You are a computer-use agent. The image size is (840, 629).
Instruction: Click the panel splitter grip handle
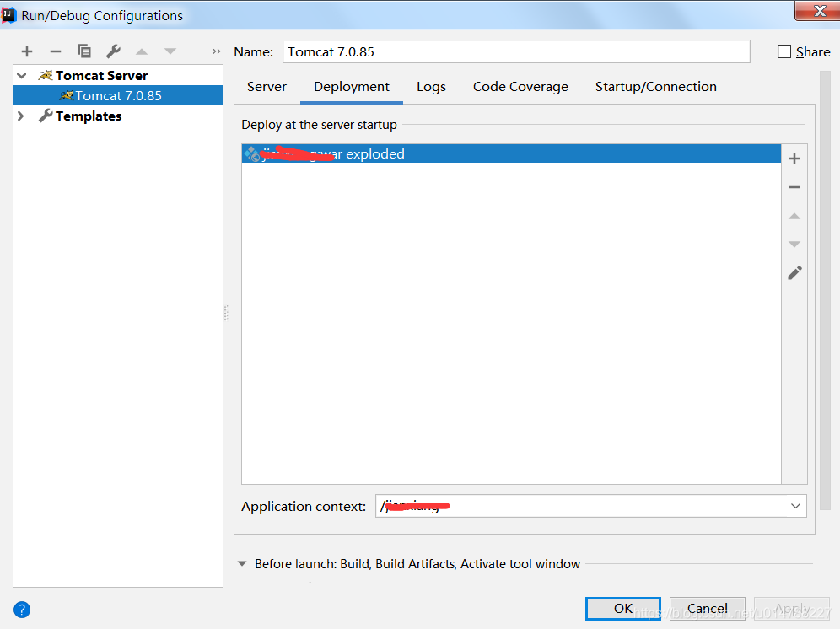(226, 312)
